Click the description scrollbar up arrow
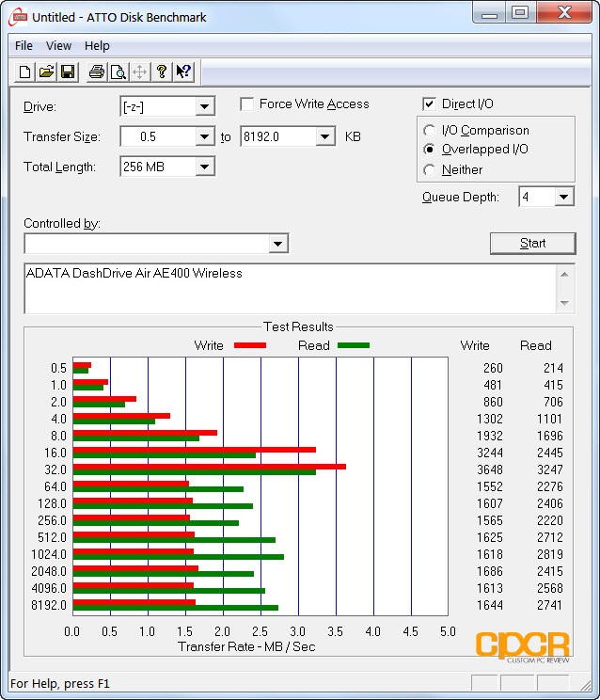Screen dimensions: 600x700 click(x=564, y=274)
